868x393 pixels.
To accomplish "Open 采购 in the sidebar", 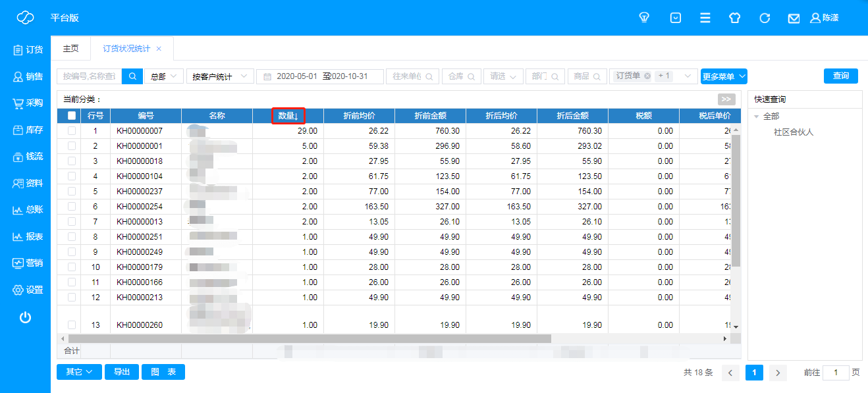I will click(27, 103).
